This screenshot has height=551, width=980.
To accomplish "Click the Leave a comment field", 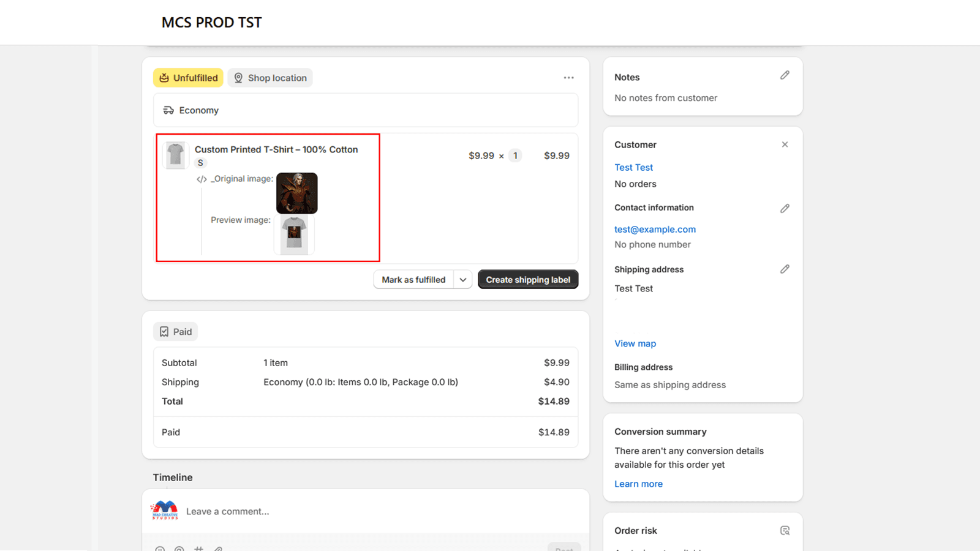I will tap(306, 511).
